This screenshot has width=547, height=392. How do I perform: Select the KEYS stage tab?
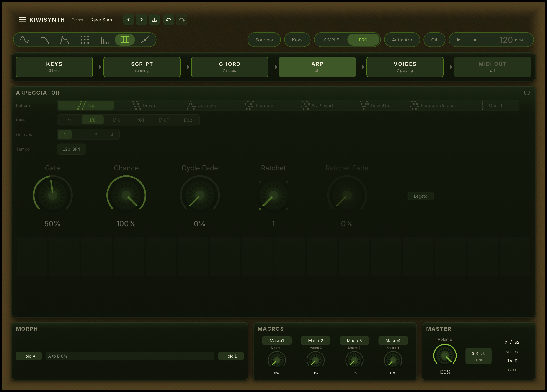pos(54,67)
